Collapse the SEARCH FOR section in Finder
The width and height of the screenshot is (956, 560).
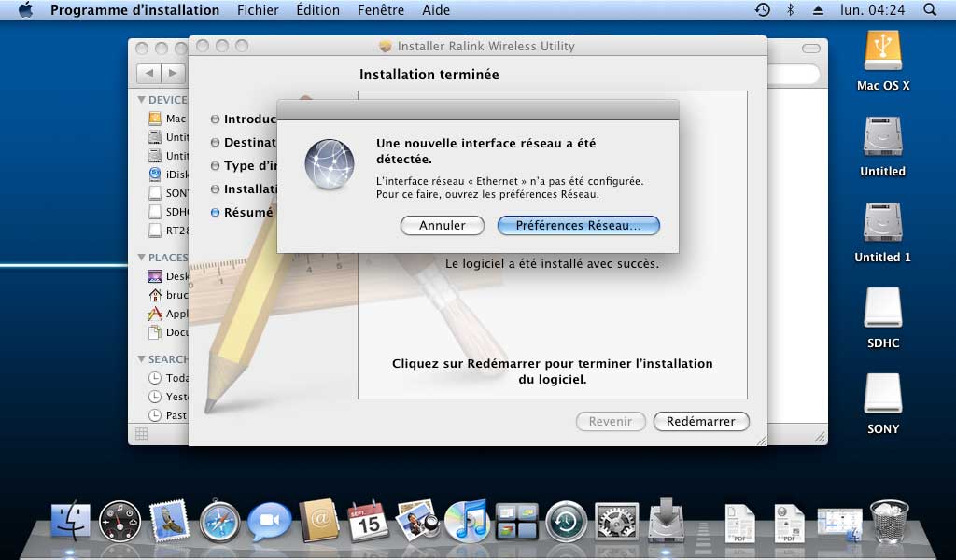[142, 359]
